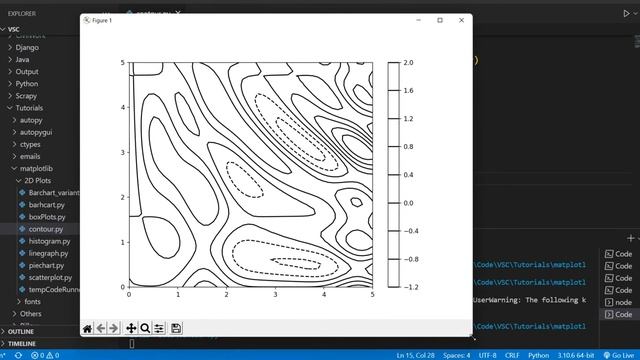Add a new terminal with the plus icon
640x360 pixels.
630,238
